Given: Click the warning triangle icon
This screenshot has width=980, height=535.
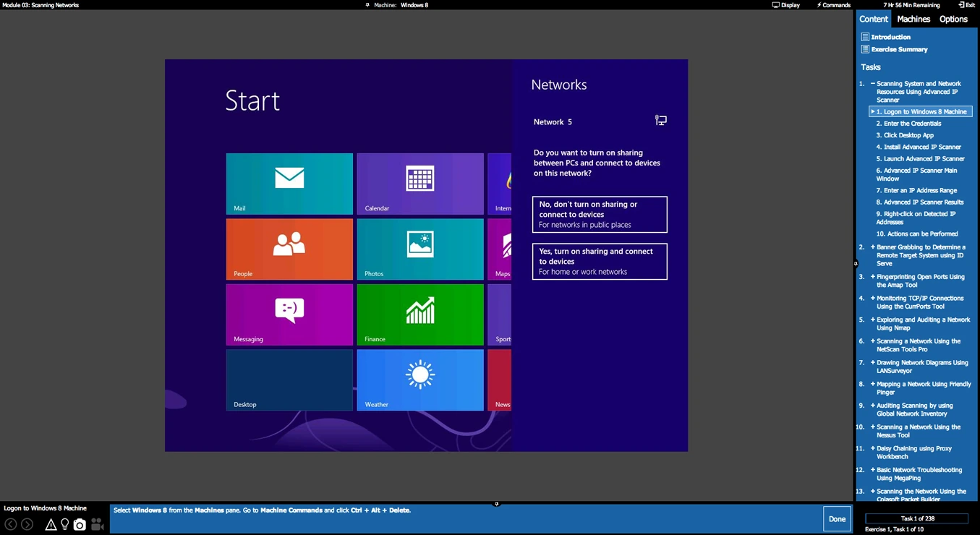Looking at the screenshot, I should [x=51, y=525].
